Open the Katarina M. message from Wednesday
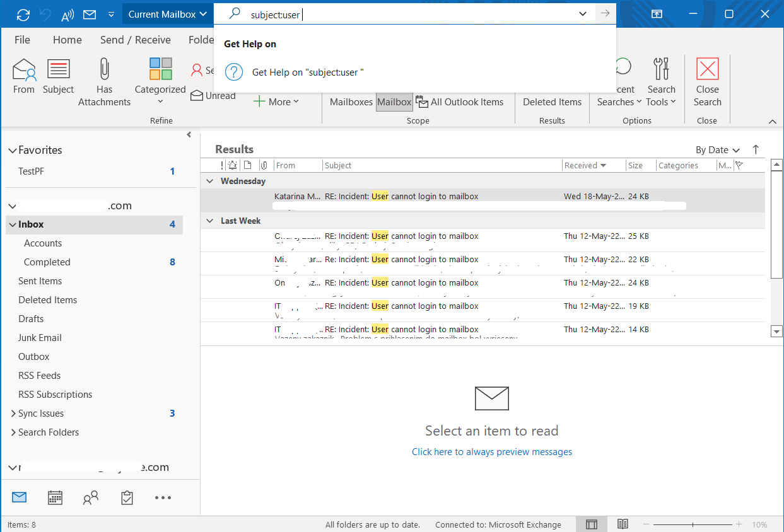 [483, 200]
